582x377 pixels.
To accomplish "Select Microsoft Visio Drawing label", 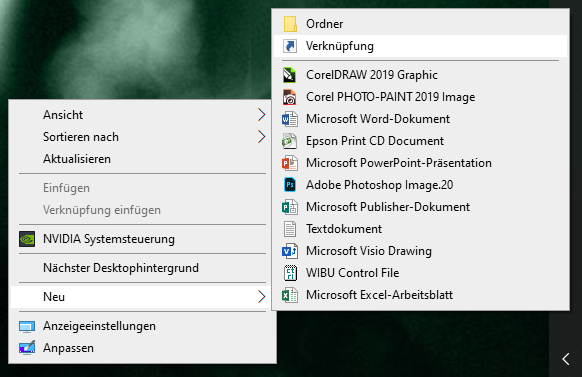I will click(369, 251).
